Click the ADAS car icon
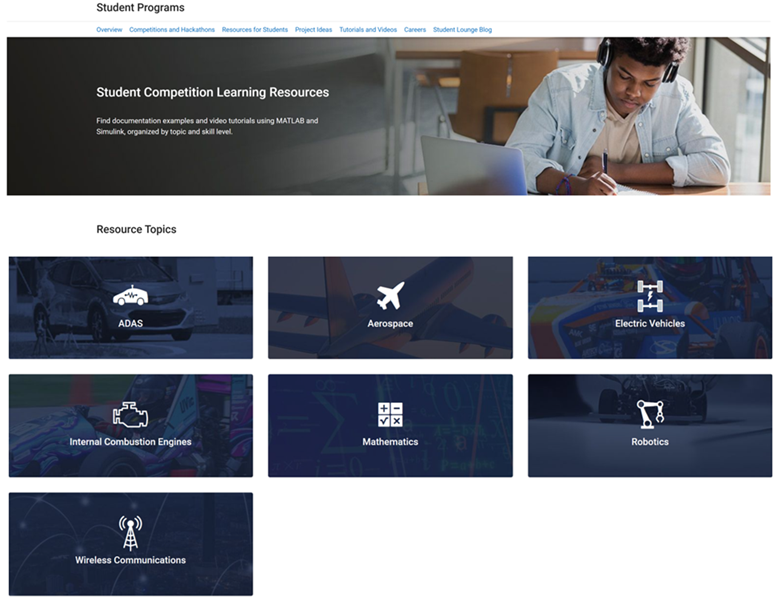 pos(130,297)
